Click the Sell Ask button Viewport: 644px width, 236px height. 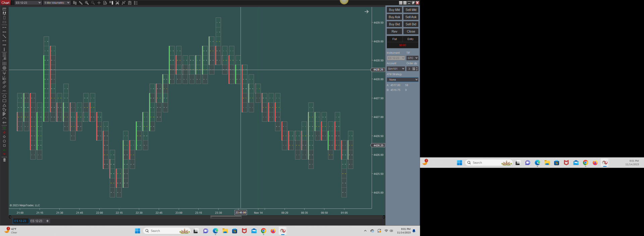pos(411,17)
